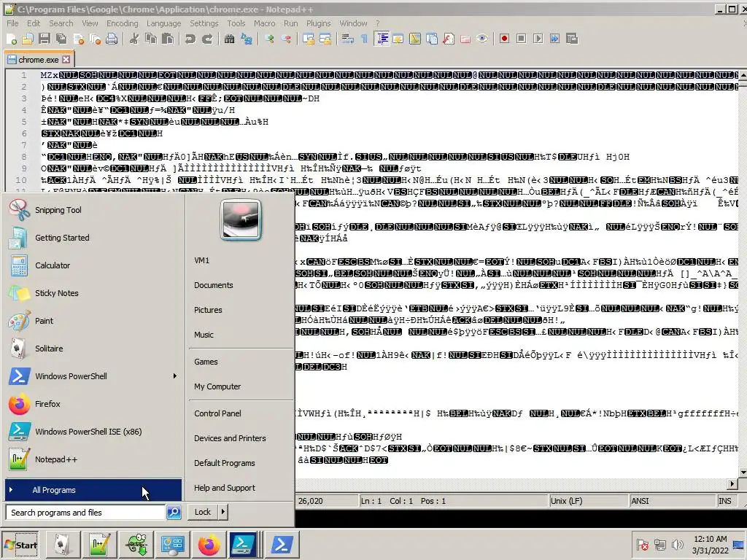Toggle the Word wrap toolbar icon
The width and height of the screenshot is (747, 560).
pos(347,39)
